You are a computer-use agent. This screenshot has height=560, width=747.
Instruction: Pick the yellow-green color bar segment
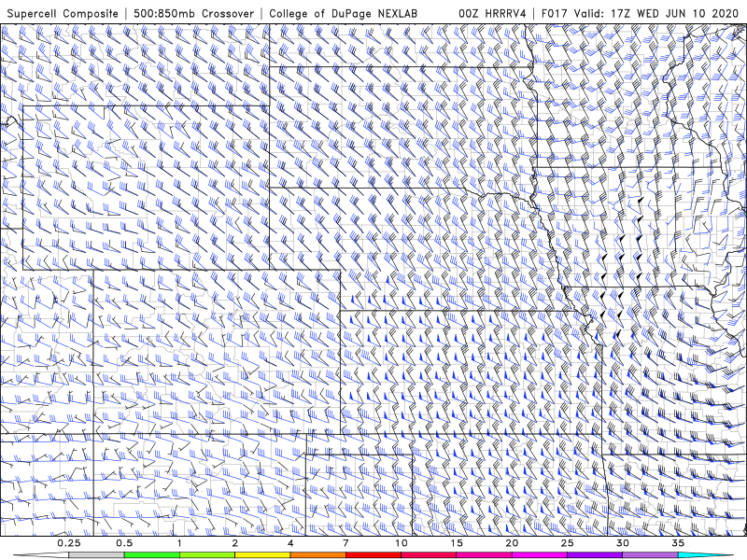click(x=207, y=555)
